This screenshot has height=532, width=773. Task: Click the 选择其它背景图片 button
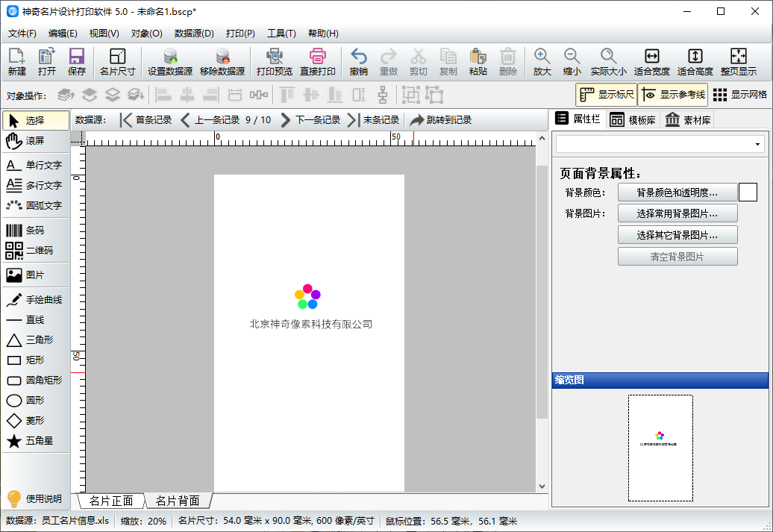click(677, 235)
